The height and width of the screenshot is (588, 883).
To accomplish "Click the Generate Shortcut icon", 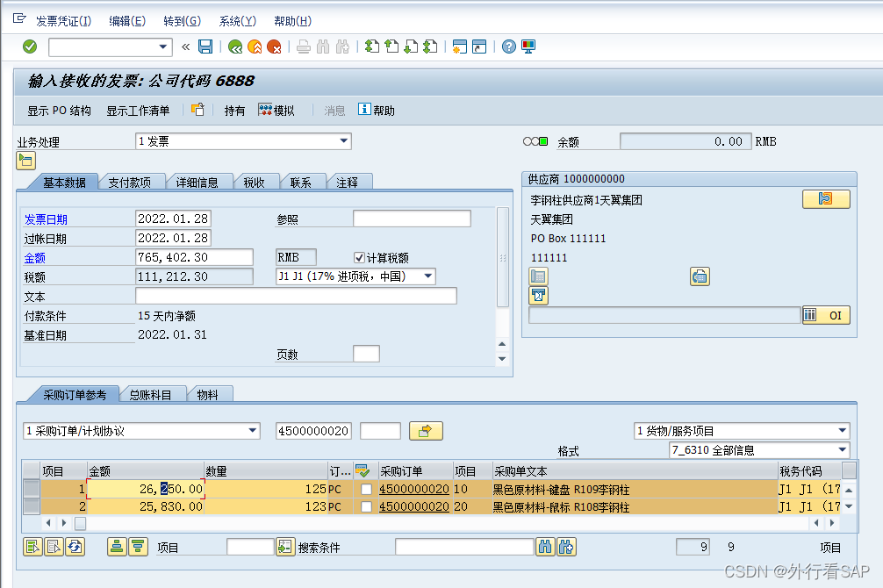I will [479, 47].
